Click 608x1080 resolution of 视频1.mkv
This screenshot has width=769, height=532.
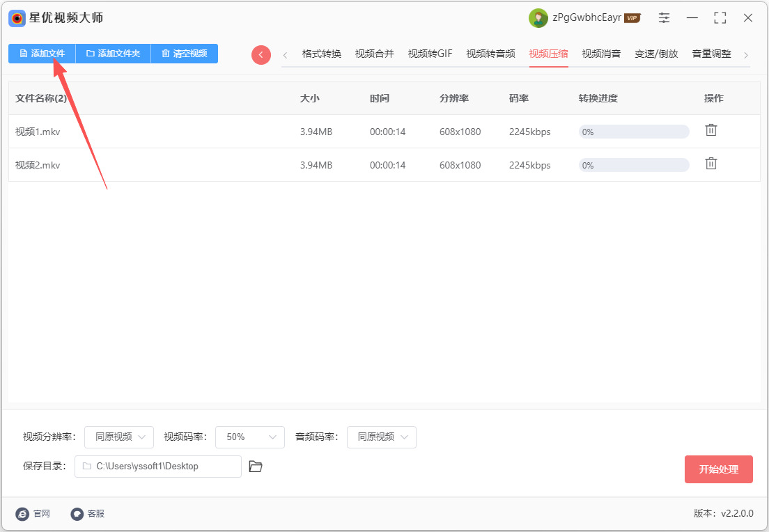(460, 132)
